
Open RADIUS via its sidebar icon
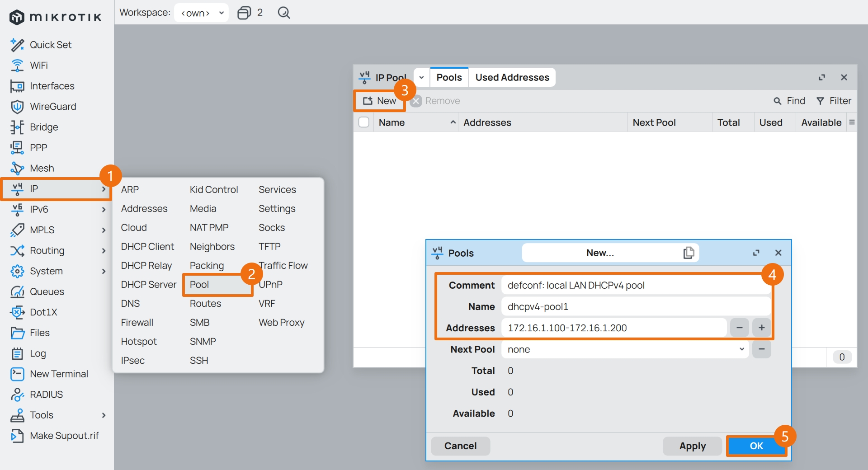point(17,395)
